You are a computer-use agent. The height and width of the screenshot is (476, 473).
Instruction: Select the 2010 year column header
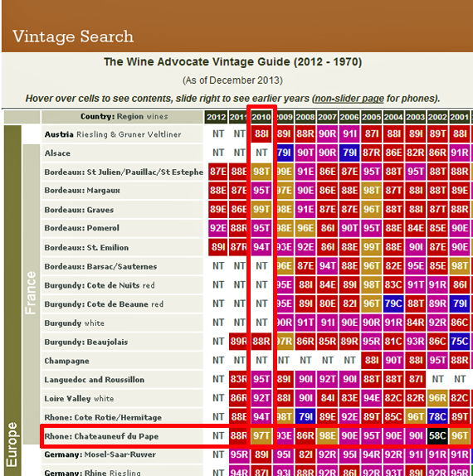pos(261,117)
